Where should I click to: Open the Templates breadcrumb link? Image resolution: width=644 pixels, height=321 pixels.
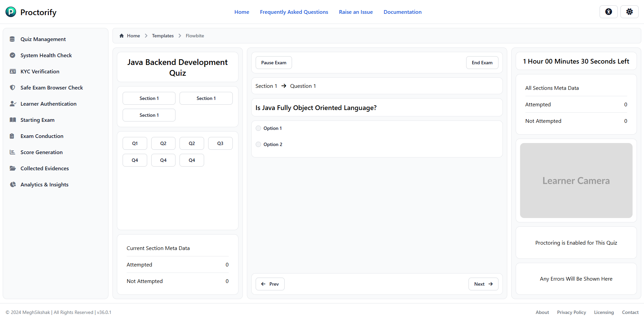163,36
